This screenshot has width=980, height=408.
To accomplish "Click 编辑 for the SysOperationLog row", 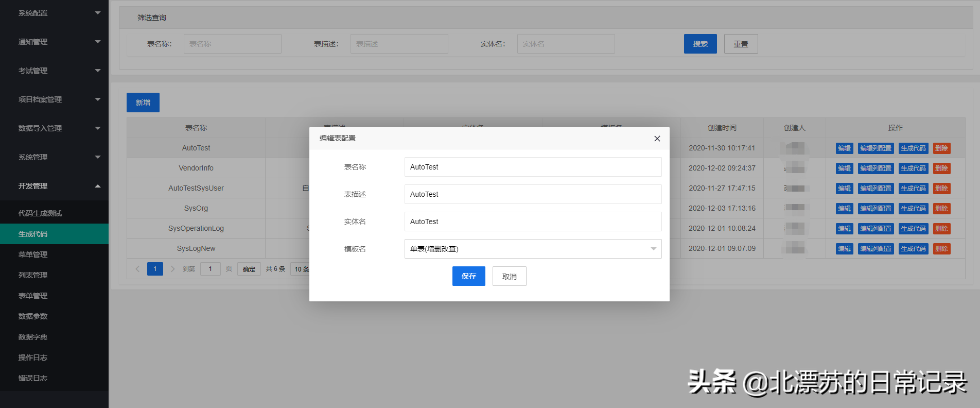I will [x=844, y=229].
